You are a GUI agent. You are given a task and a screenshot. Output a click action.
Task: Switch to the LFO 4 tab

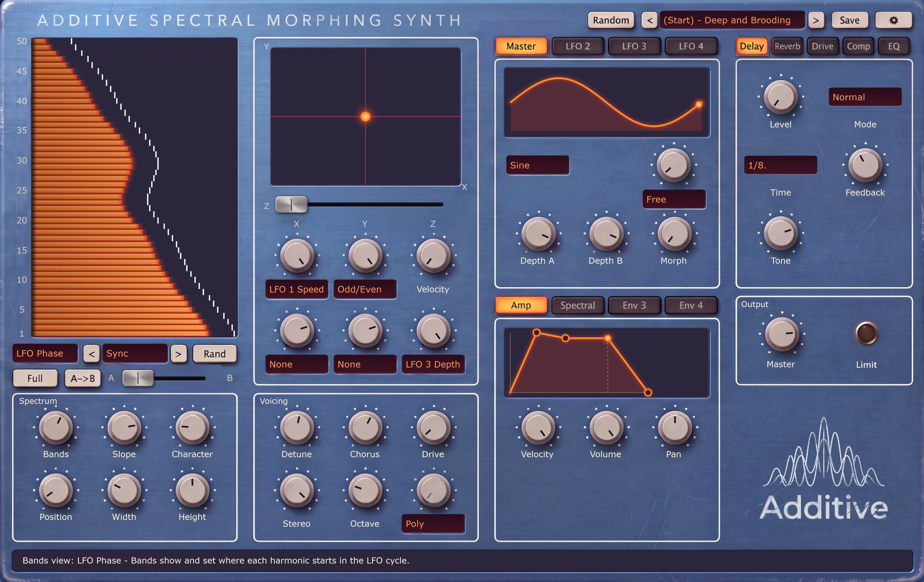pos(691,46)
